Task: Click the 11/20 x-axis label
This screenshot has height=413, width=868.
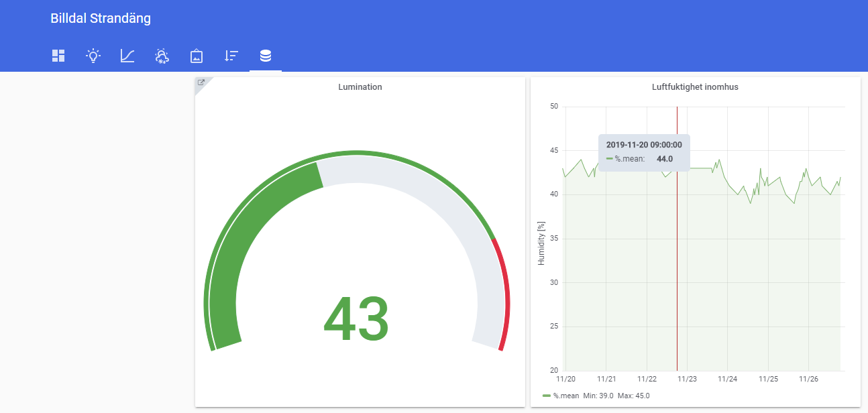Action: point(565,379)
